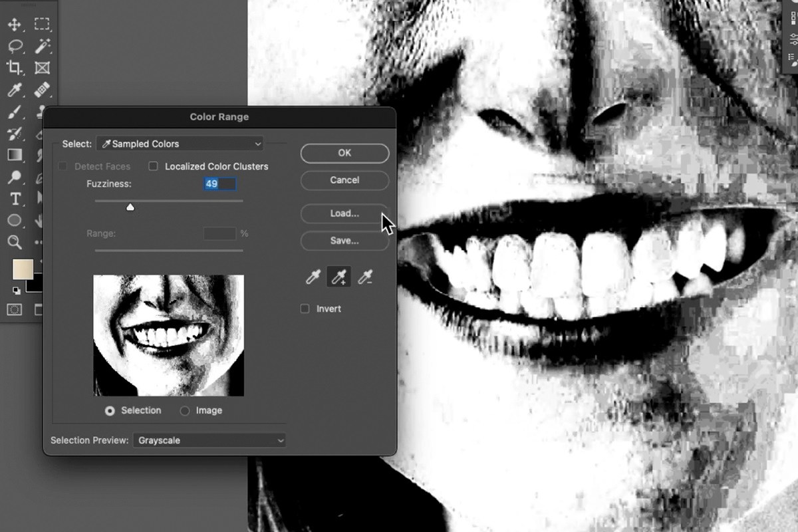Open the black background color swatch
The height and width of the screenshot is (532, 798).
[x=35, y=286]
